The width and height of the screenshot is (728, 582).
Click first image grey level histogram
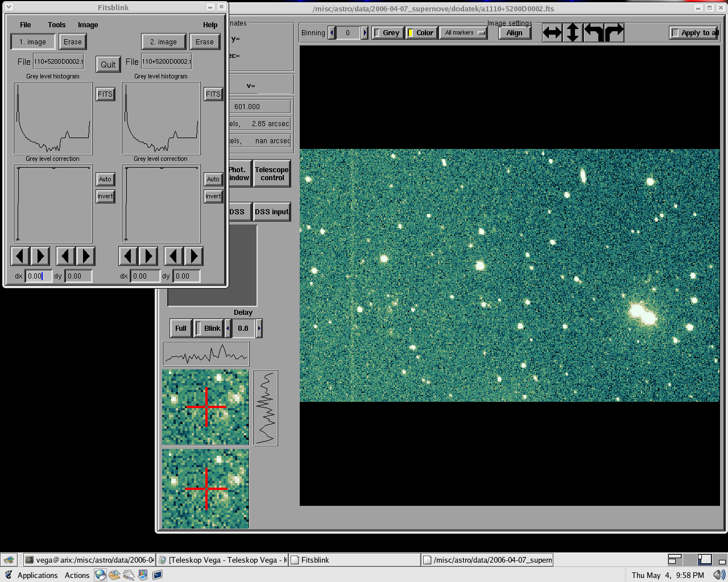click(53, 118)
